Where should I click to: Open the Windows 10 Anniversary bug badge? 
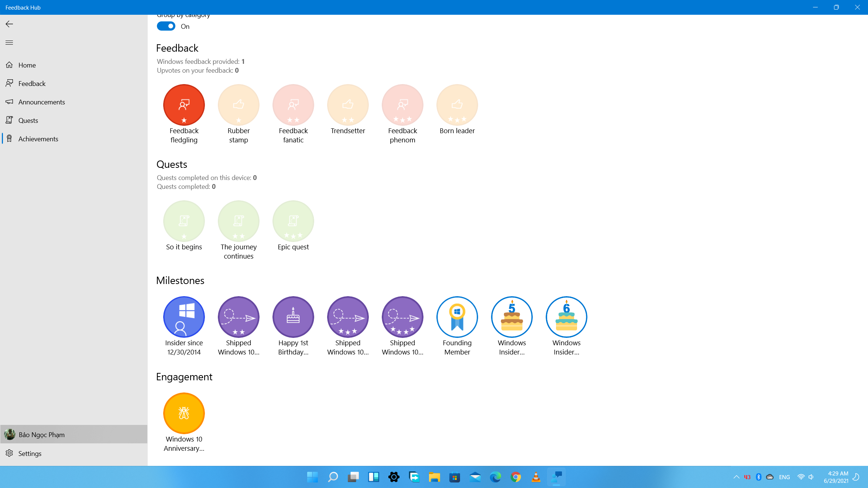tap(184, 413)
